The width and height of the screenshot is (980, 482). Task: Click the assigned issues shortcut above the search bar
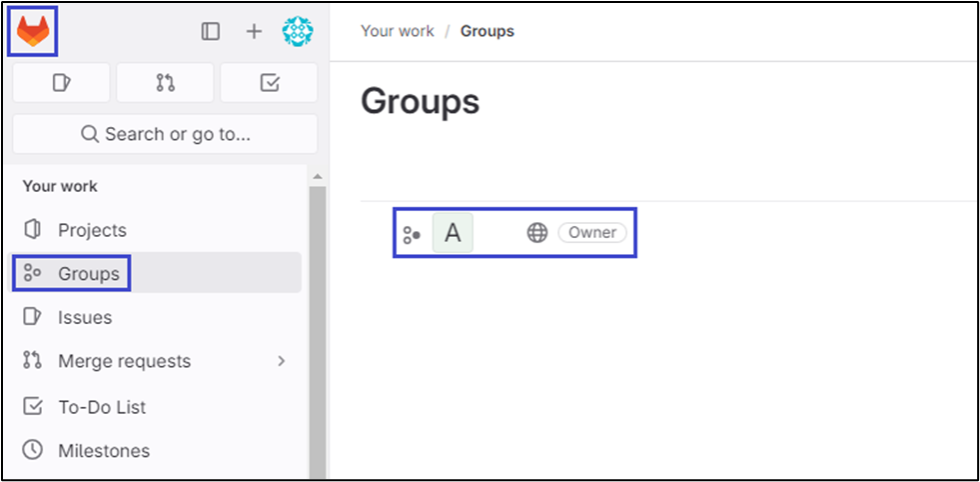click(x=61, y=83)
